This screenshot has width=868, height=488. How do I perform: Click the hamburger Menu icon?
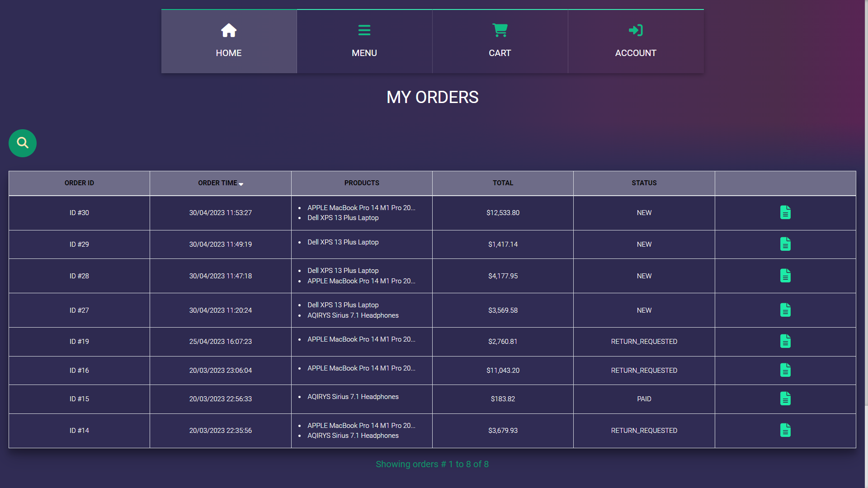[x=364, y=30]
